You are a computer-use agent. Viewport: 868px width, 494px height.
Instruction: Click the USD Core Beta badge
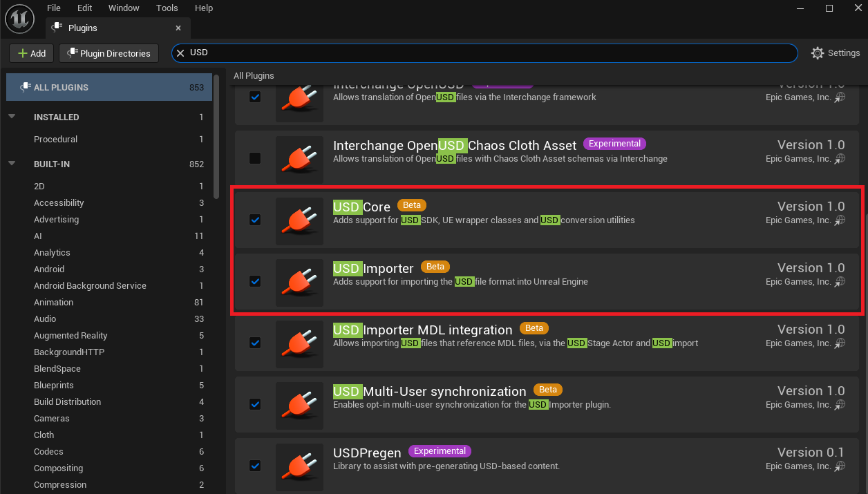tap(412, 205)
